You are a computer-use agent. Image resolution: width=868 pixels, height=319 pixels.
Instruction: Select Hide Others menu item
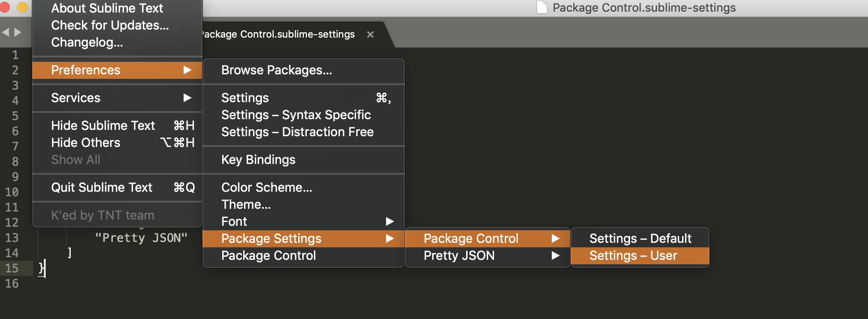tap(117, 142)
